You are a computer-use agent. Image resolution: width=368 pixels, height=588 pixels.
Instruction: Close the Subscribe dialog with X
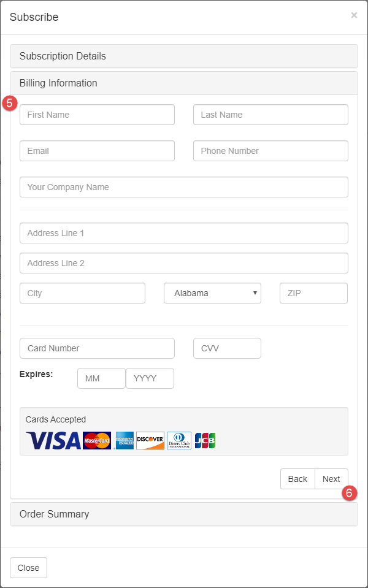click(x=354, y=15)
